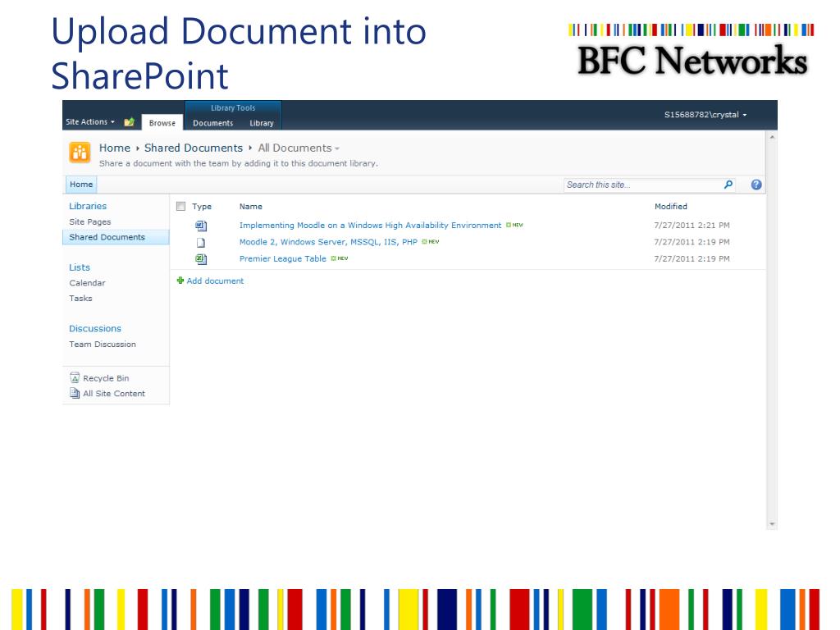840x630 pixels.
Task: Click the blank file icon for Moodle 2
Action: [201, 243]
